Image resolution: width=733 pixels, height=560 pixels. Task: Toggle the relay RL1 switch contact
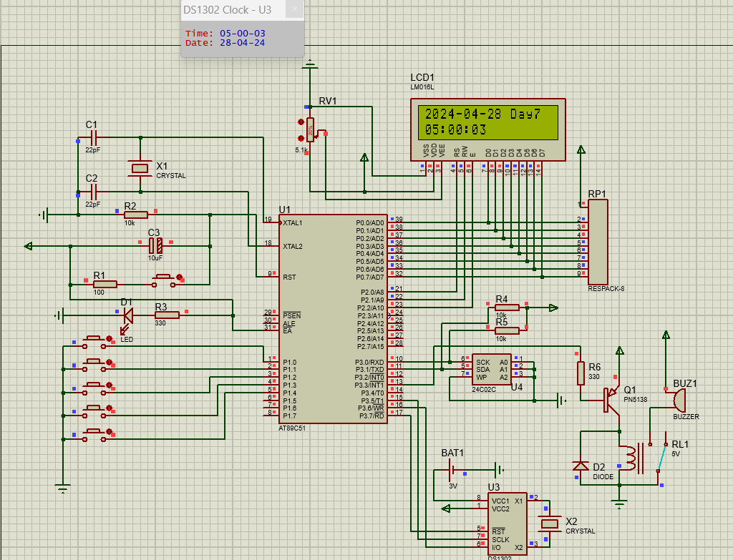662,457
